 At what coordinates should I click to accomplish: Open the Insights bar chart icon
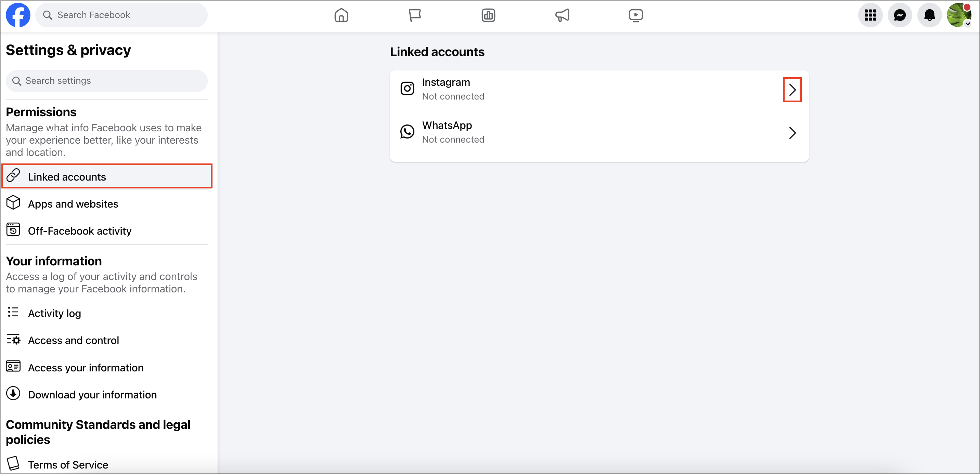[488, 15]
